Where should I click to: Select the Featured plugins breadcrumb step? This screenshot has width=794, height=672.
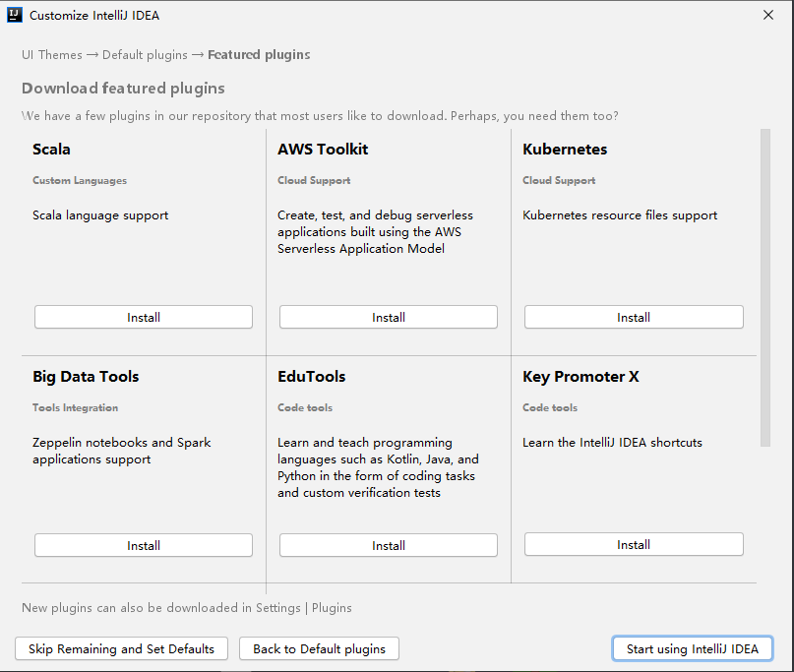coord(259,55)
